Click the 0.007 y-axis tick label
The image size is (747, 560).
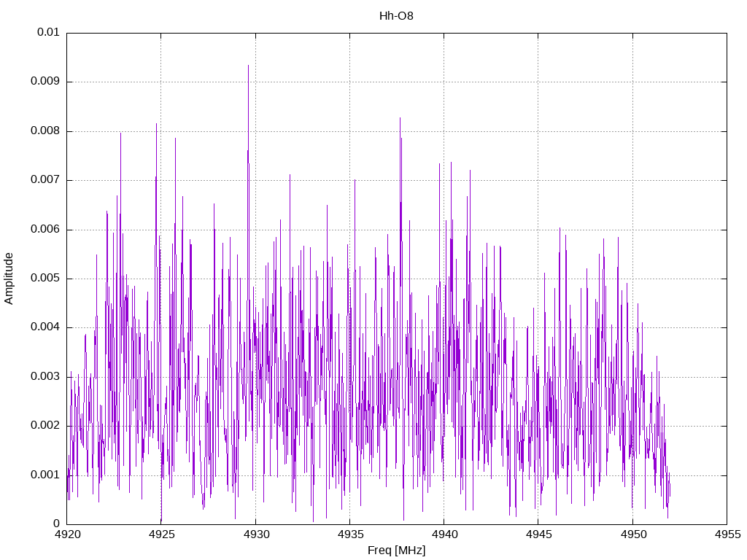coord(45,180)
